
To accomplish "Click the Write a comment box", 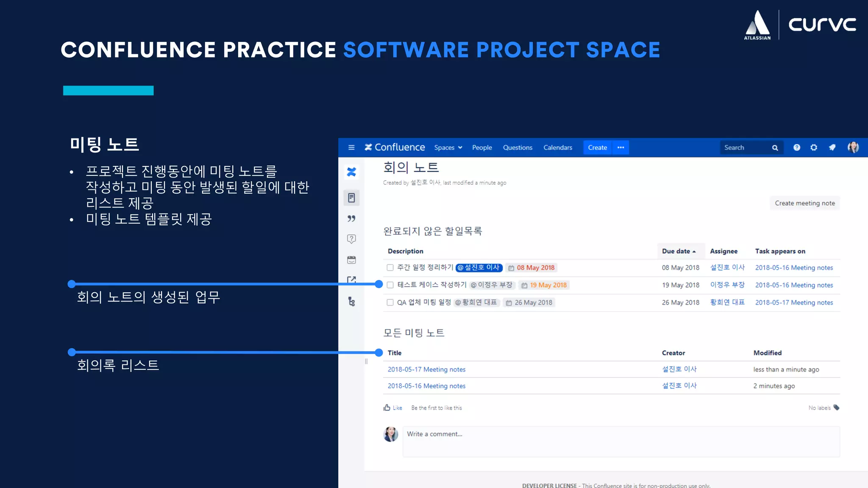I will 621,442.
